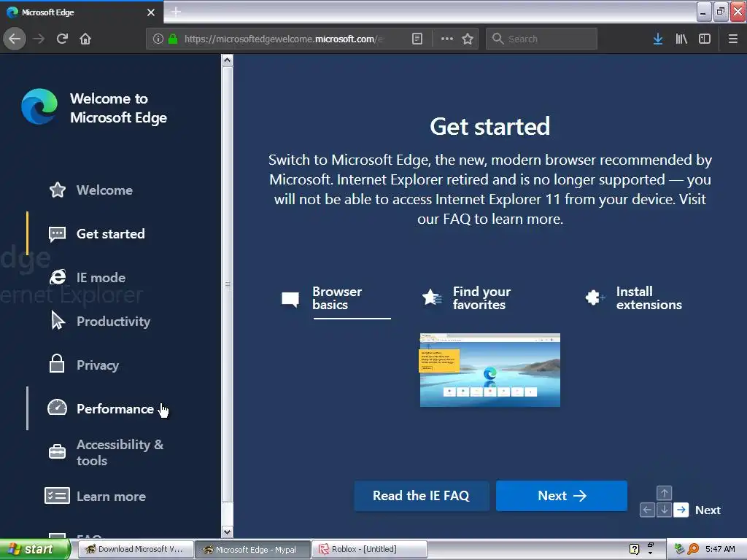Screen dimensions: 747x560
Task: Click the Browser basics speech bubble icon
Action: tap(290, 299)
